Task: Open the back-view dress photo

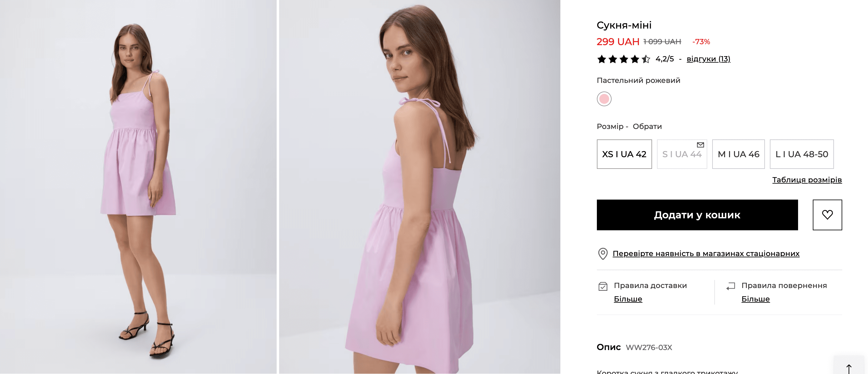Action: pos(419,187)
